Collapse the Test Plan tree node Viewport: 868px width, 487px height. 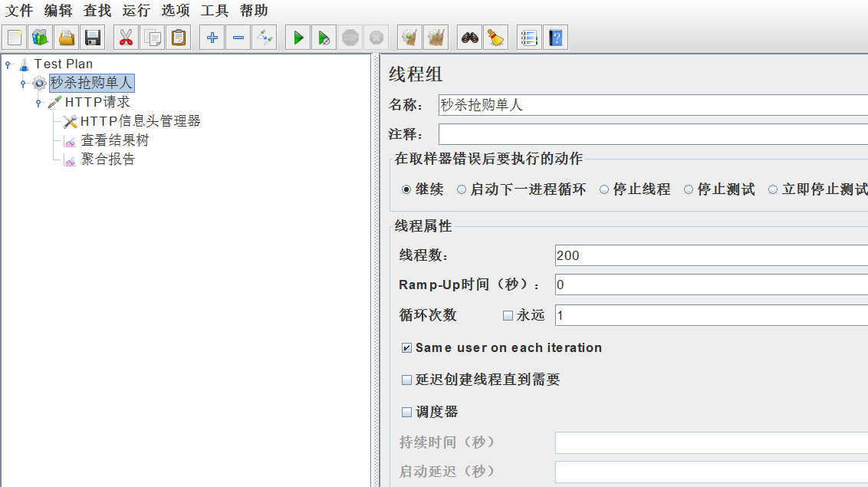[x=8, y=64]
